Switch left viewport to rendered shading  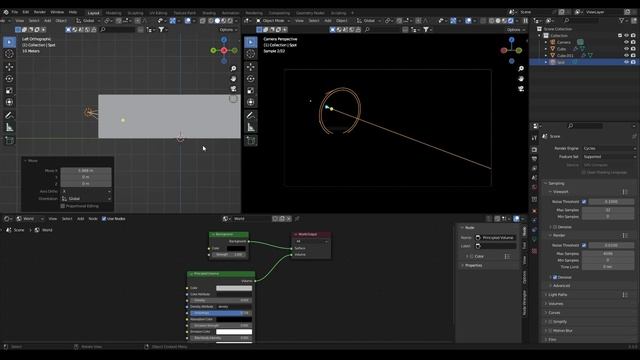click(x=230, y=20)
